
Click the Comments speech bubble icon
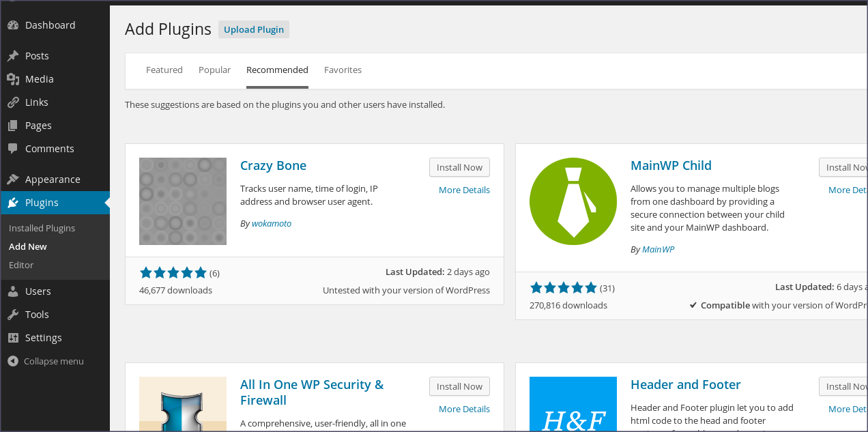(x=13, y=149)
